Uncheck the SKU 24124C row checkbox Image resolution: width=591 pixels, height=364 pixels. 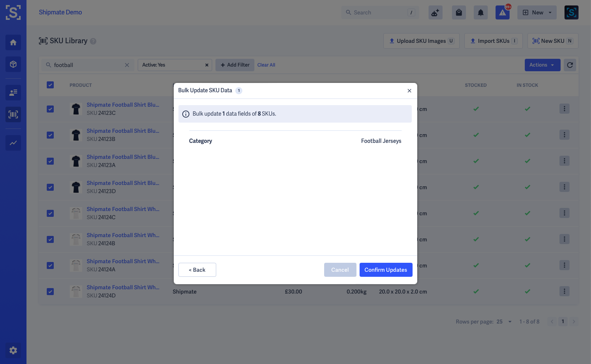50,213
